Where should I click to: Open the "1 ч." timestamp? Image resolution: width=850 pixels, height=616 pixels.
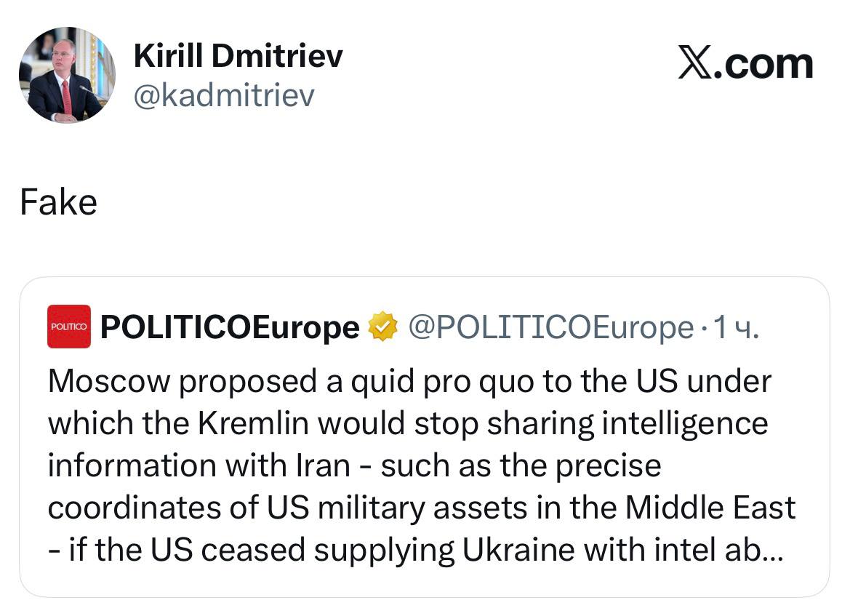click(x=737, y=327)
